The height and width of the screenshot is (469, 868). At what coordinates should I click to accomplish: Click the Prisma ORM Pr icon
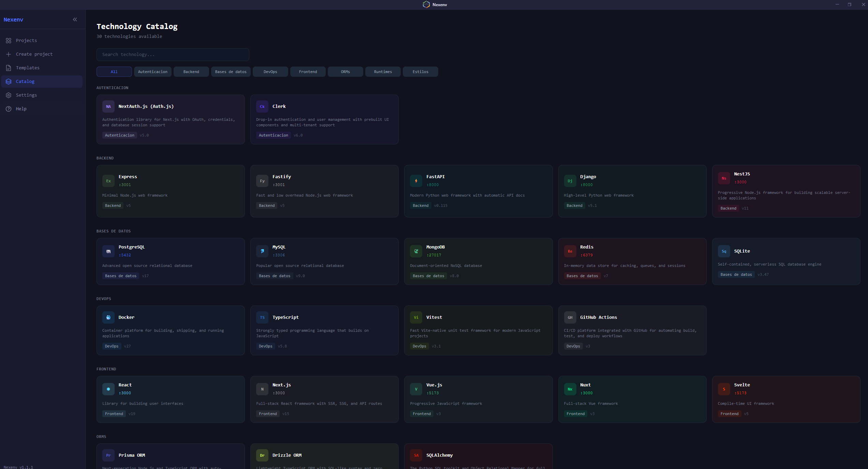(x=108, y=455)
